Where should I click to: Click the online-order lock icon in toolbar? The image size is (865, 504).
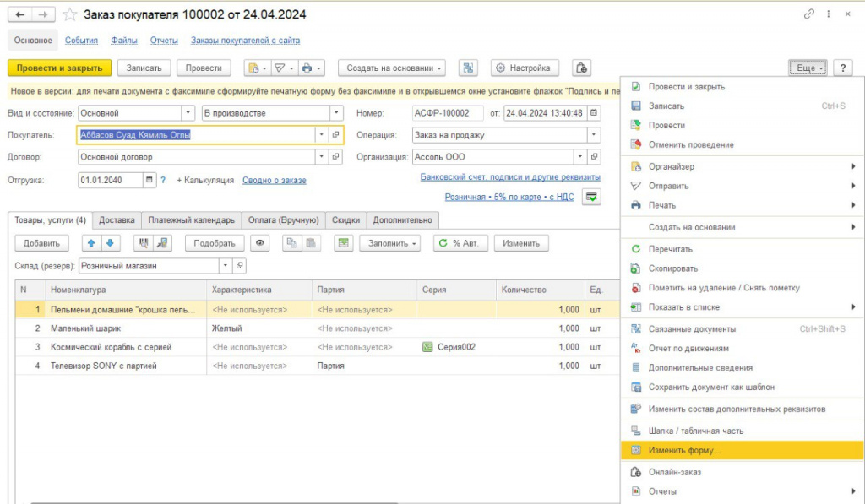coord(581,68)
